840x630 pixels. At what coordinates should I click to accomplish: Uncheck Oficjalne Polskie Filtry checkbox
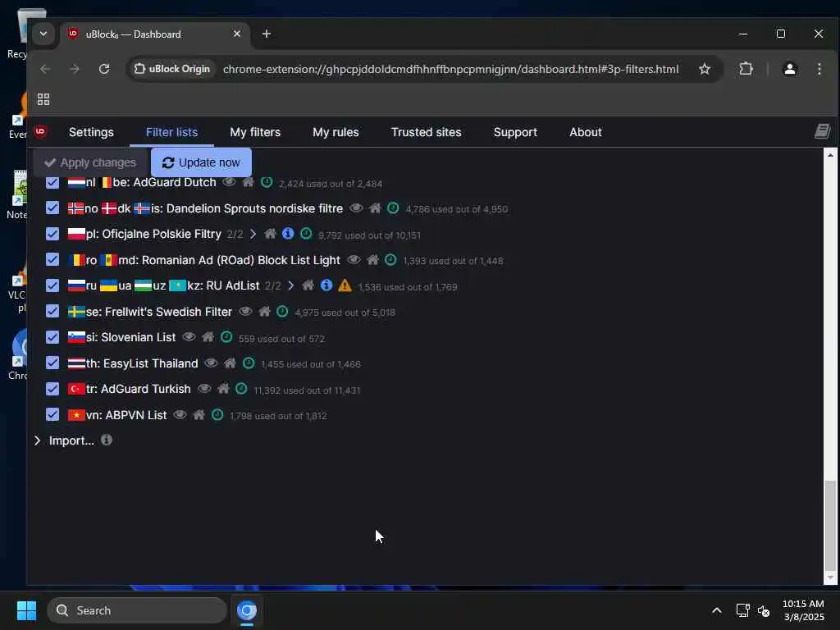(52, 234)
